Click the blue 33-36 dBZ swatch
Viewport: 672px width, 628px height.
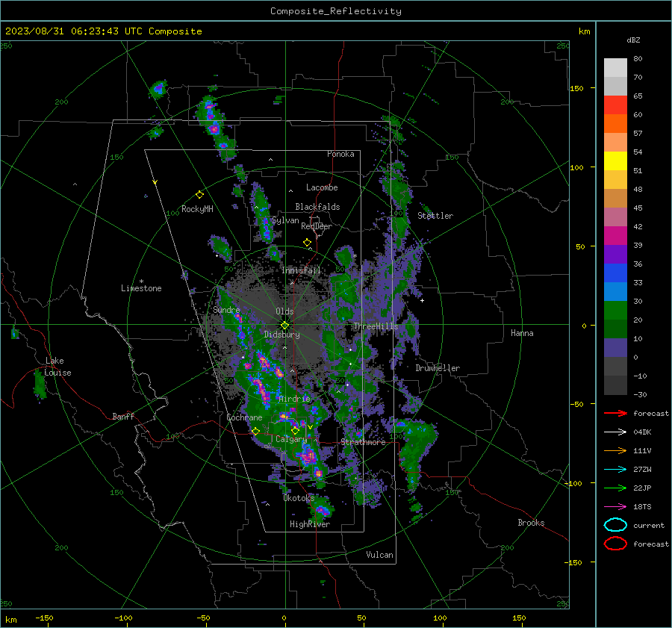click(x=615, y=273)
